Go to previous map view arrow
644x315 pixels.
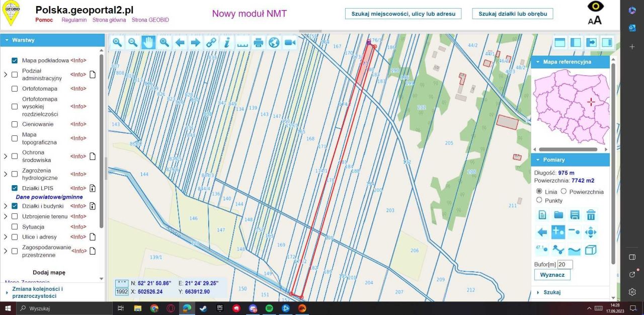[180, 43]
